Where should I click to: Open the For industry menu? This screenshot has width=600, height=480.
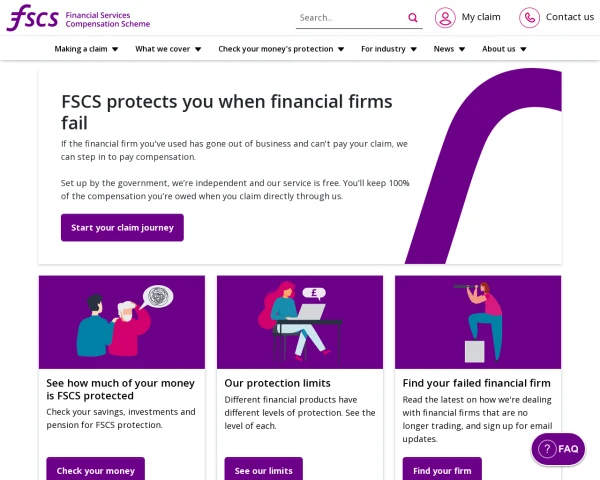coord(389,48)
